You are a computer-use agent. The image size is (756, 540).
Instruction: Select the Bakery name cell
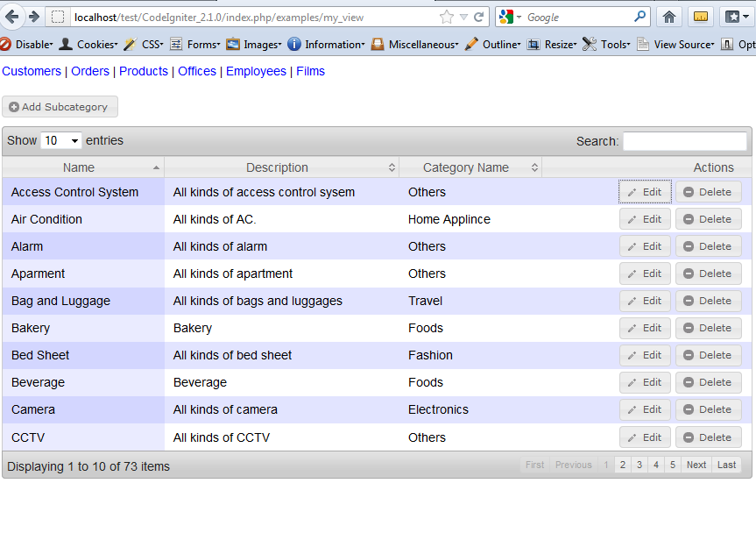pos(83,328)
